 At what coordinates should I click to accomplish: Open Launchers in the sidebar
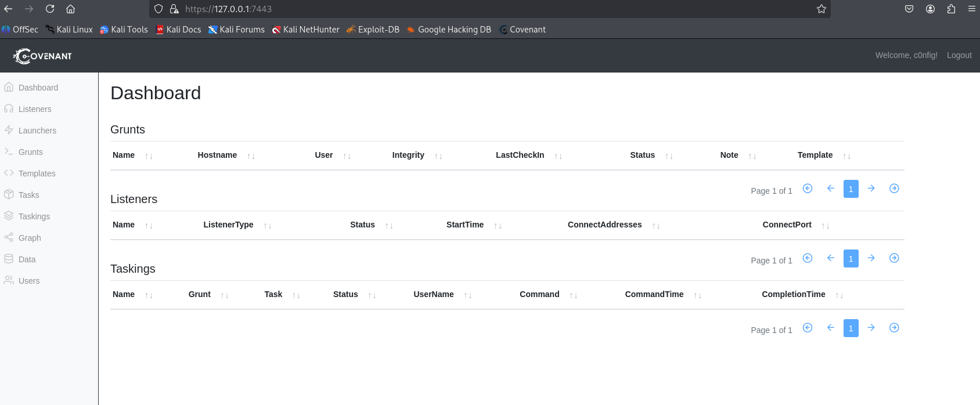click(x=37, y=131)
